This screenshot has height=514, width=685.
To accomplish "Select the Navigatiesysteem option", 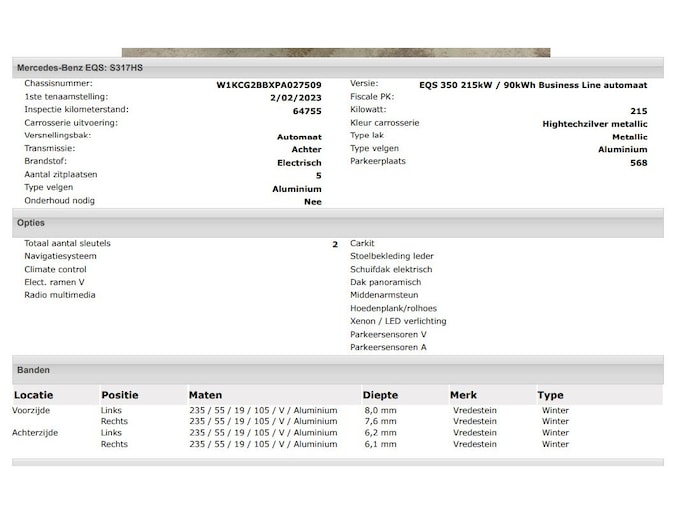I will tap(61, 256).
